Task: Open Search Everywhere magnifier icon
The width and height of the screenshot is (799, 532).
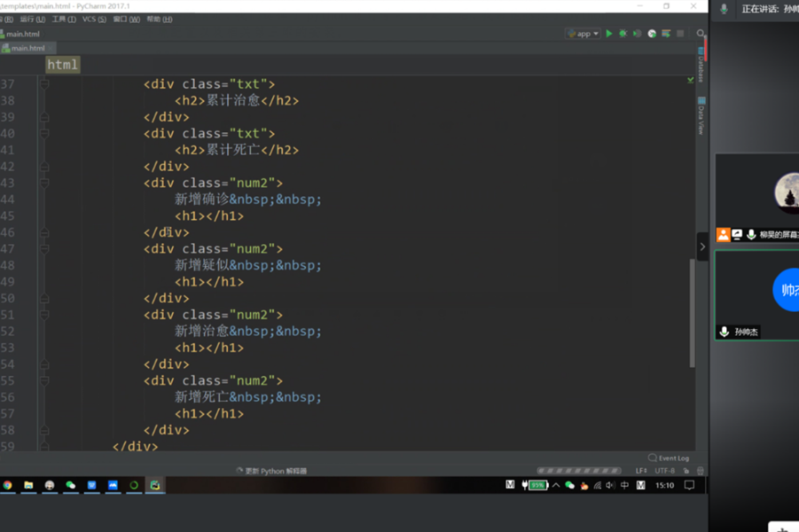Action: [701, 34]
